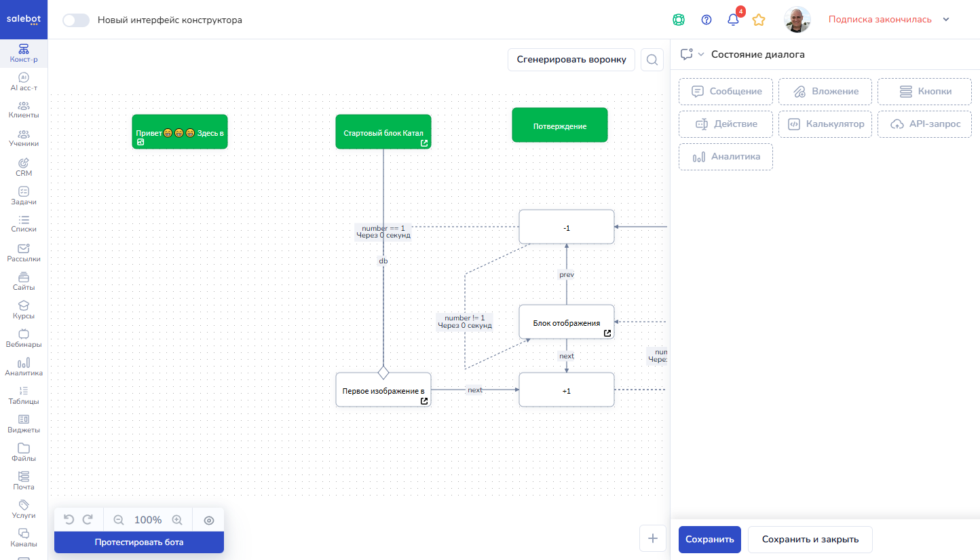
Task: Add an Аналитика element in panel
Action: 725,157
